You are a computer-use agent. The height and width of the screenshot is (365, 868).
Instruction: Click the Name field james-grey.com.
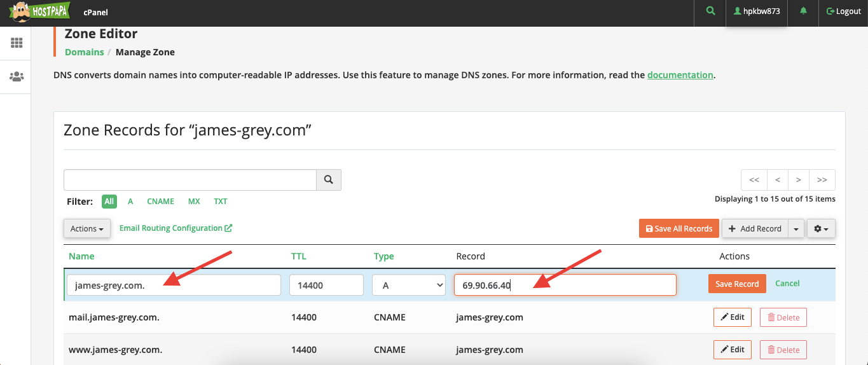click(x=174, y=285)
